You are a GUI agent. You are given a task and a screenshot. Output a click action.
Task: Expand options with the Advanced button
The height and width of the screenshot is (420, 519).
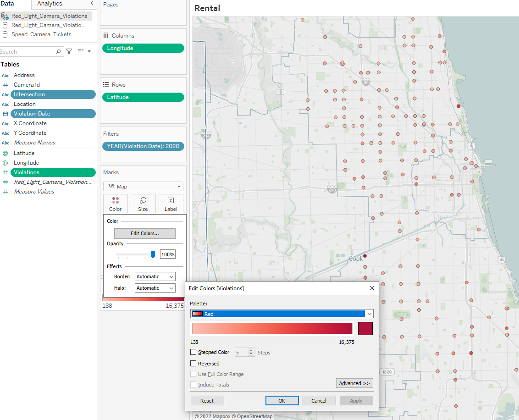(354, 383)
